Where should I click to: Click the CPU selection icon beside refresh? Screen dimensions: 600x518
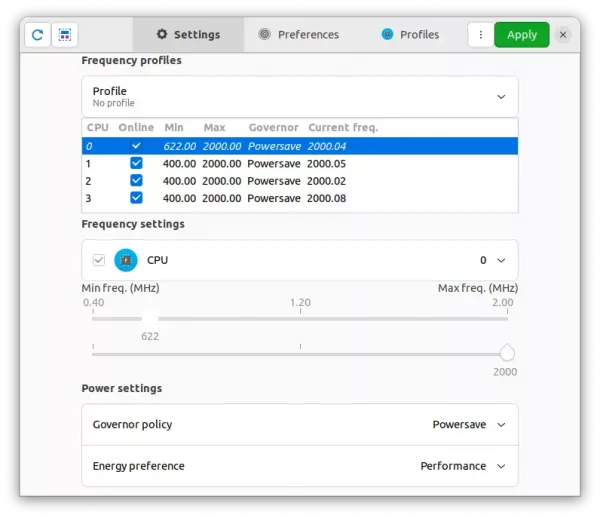(64, 35)
